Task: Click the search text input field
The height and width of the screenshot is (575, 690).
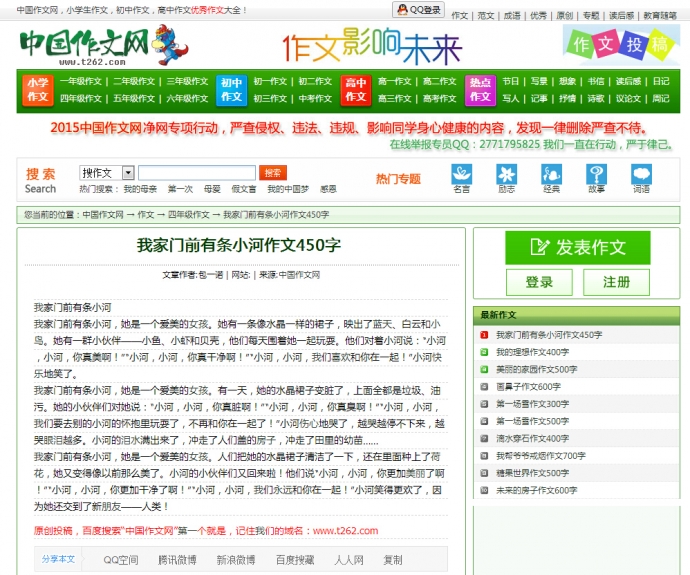Action: click(197, 173)
